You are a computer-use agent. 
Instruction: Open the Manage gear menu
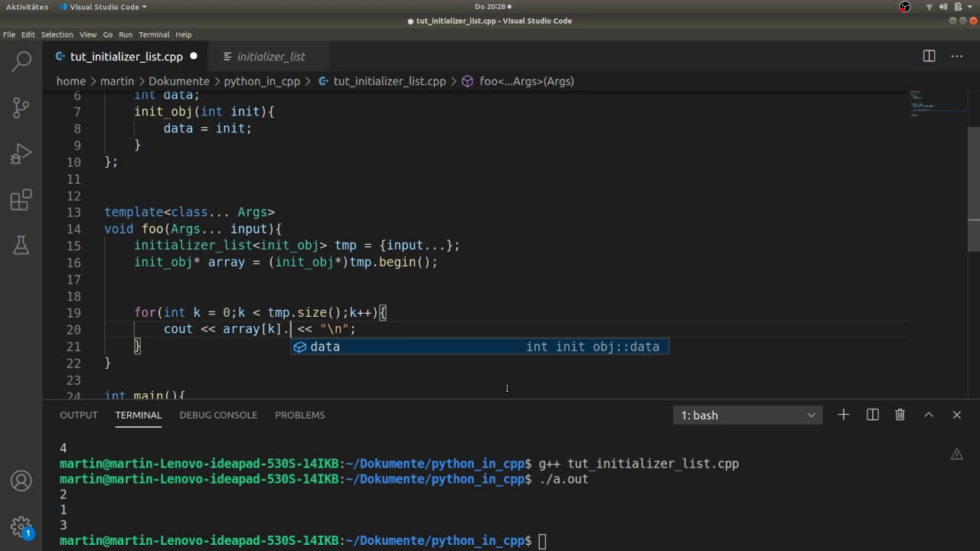(x=21, y=527)
